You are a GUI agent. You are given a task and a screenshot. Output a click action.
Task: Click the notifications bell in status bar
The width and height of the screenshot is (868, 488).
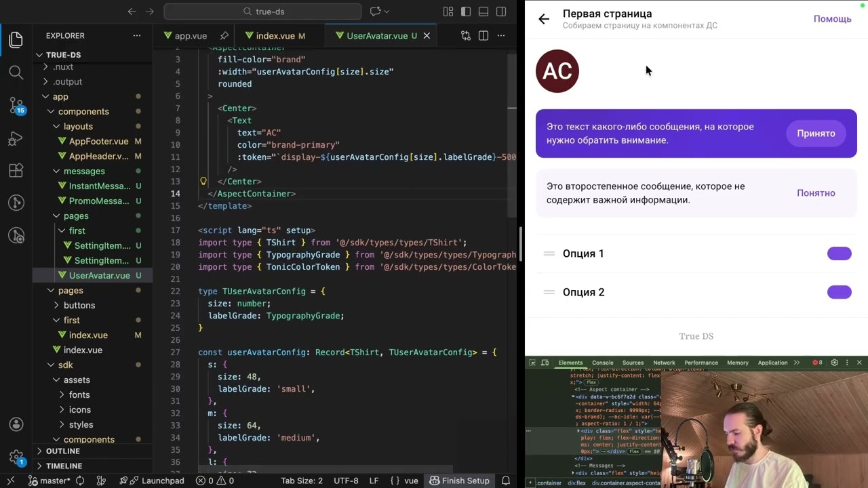tap(506, 481)
